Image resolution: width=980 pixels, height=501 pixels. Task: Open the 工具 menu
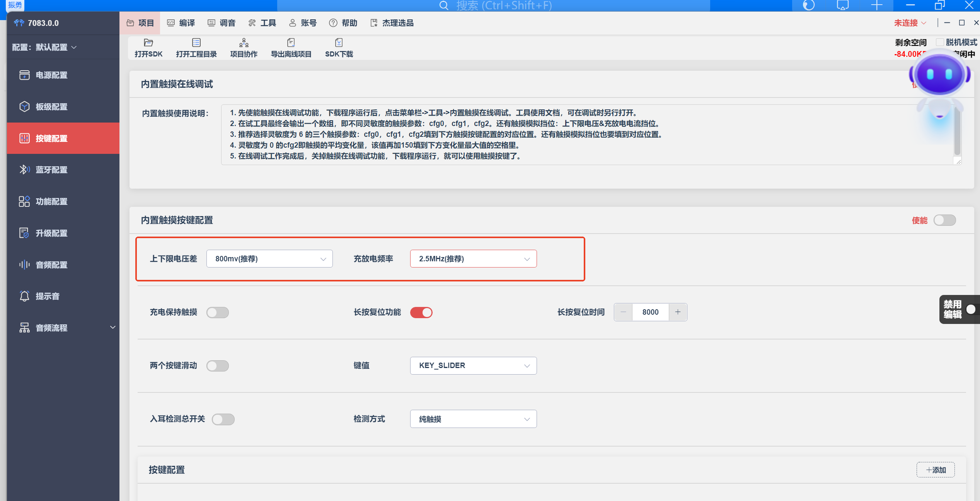tap(262, 23)
